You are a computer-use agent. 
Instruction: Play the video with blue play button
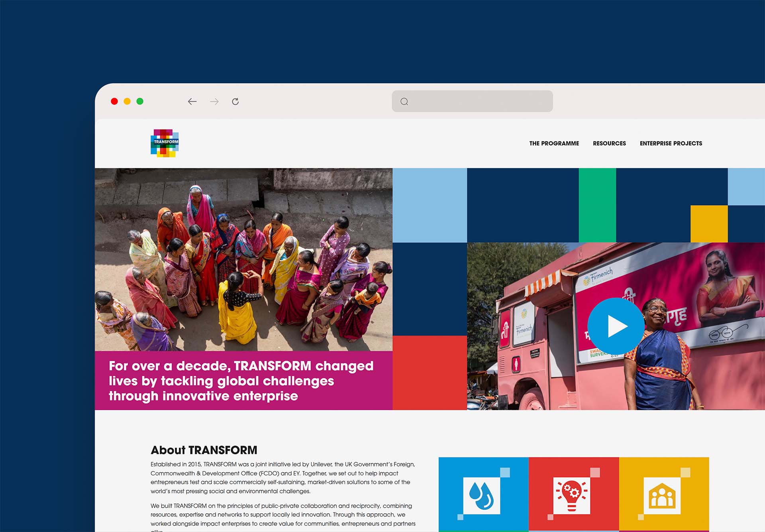click(x=616, y=326)
